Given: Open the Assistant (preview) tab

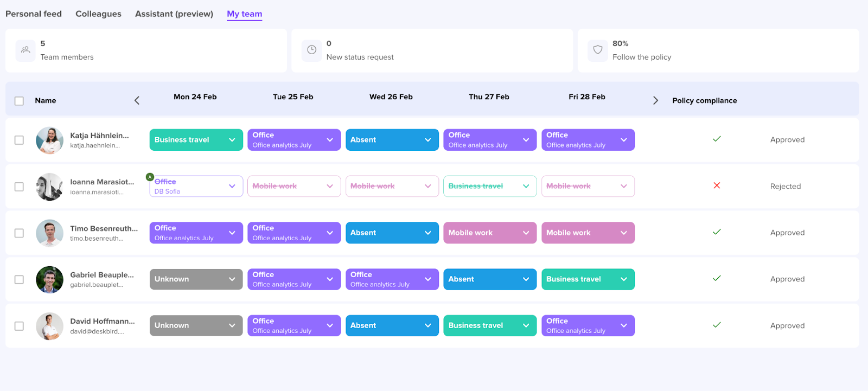Looking at the screenshot, I should (174, 14).
